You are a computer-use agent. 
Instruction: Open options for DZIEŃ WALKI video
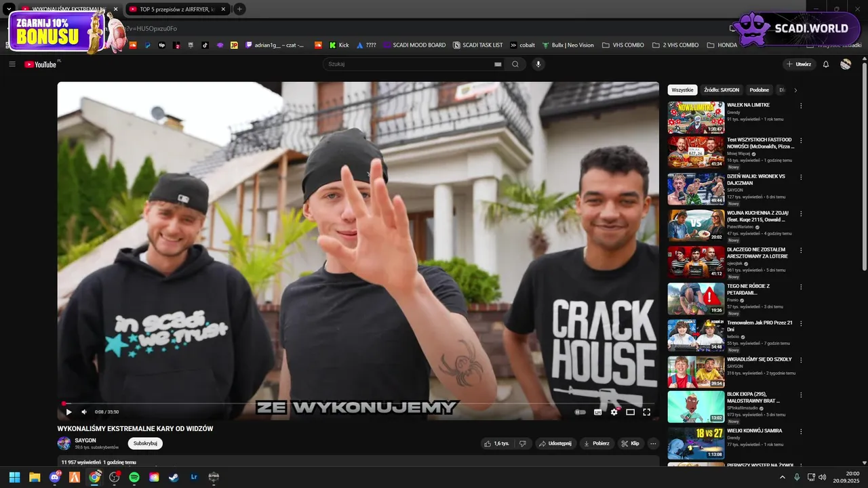tap(801, 177)
